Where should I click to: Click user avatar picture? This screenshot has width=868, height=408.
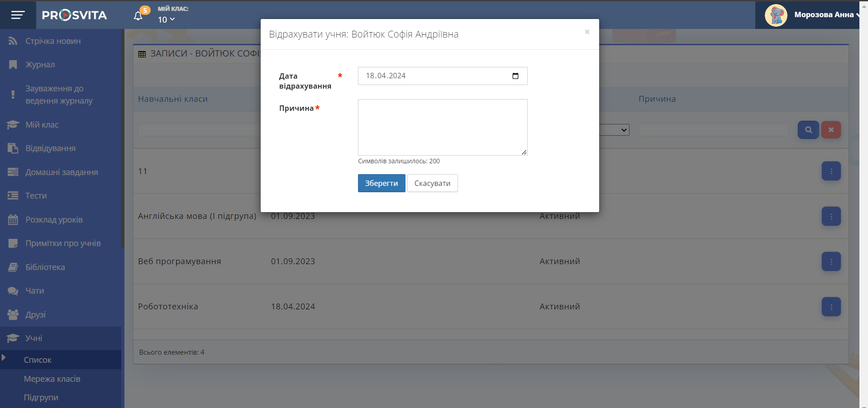[x=776, y=15]
